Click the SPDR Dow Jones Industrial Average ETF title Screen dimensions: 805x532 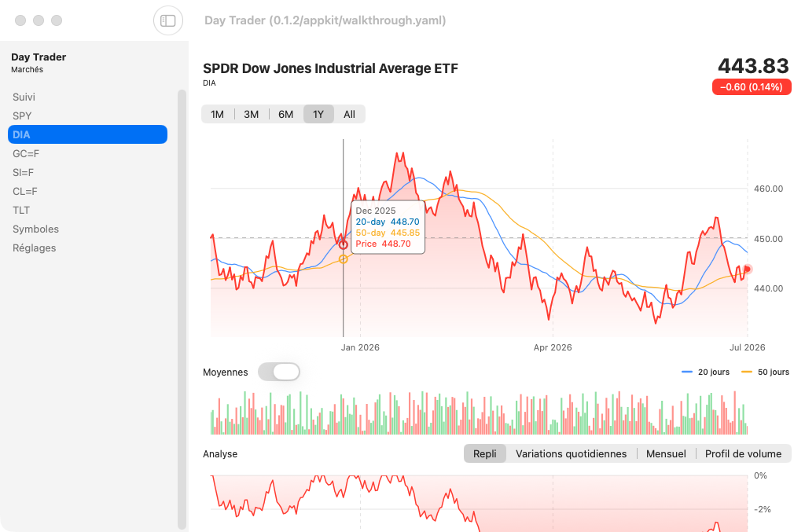(330, 68)
